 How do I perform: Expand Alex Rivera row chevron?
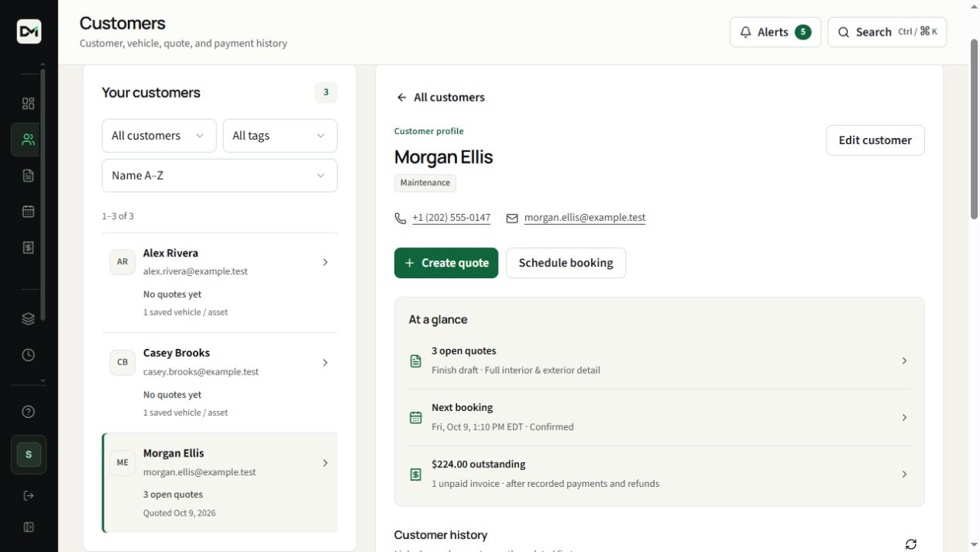(325, 262)
